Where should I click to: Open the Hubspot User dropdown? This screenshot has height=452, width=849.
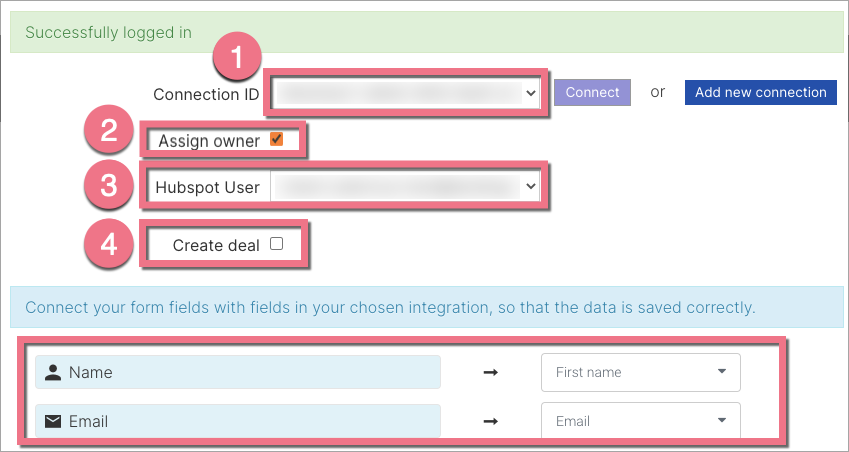pos(406,187)
